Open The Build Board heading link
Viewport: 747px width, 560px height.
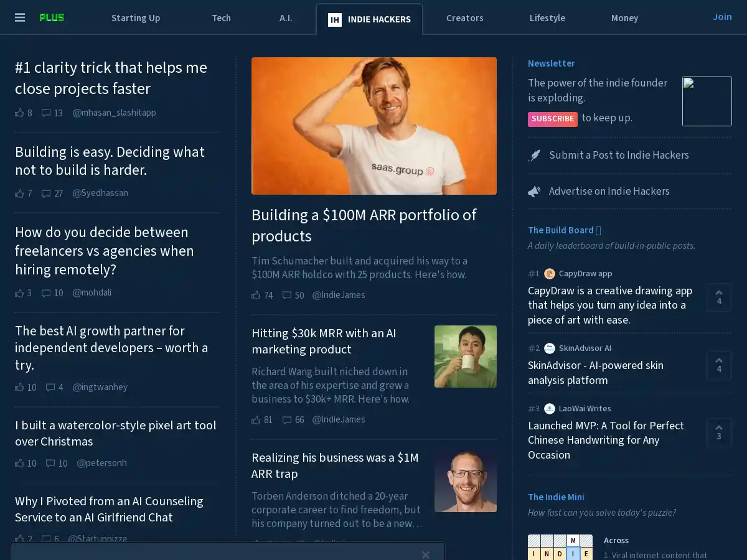click(560, 230)
